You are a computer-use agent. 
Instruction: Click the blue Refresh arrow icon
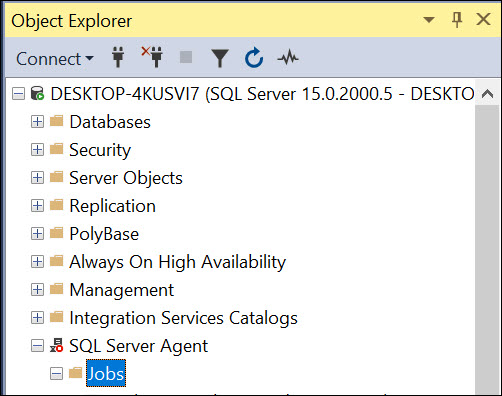pyautogui.click(x=254, y=58)
